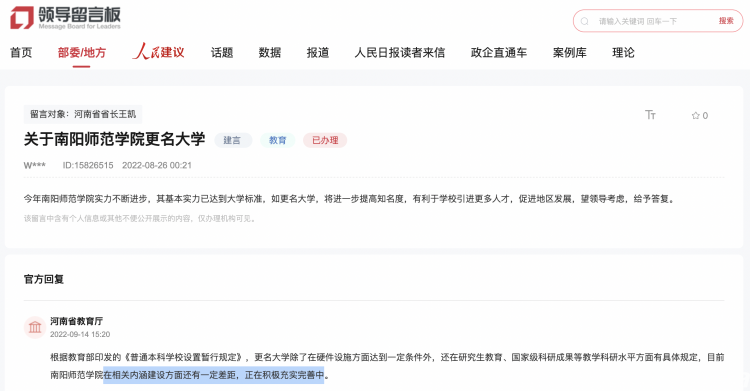Click the username W***
This screenshot has width=750, height=391.
coord(34,166)
